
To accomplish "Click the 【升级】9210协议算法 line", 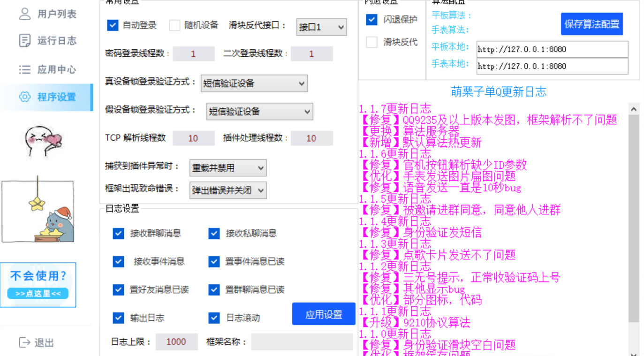I will [x=415, y=323].
